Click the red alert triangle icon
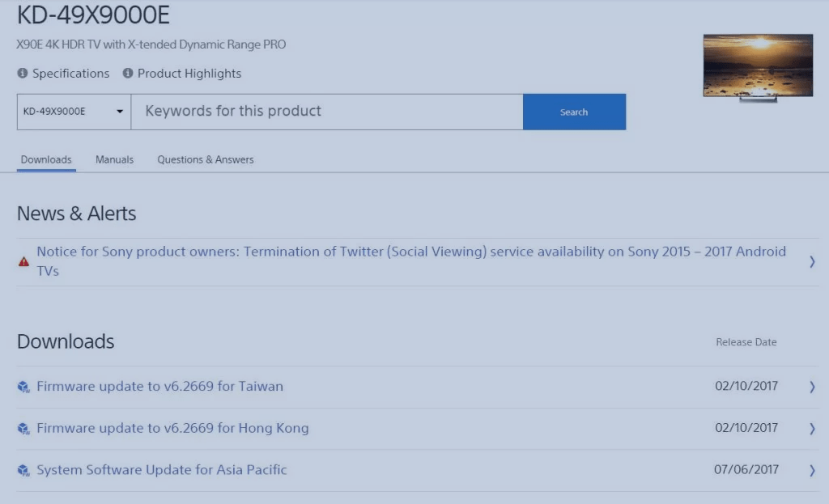 23,261
